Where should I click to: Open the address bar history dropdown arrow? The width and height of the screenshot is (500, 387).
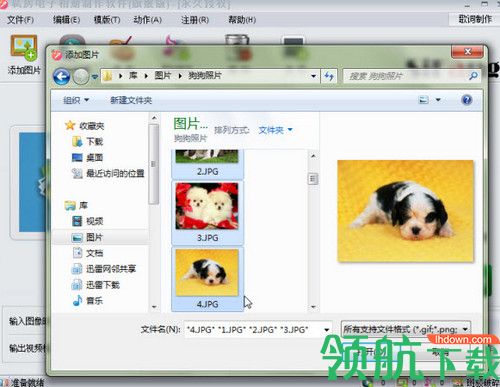pos(313,76)
